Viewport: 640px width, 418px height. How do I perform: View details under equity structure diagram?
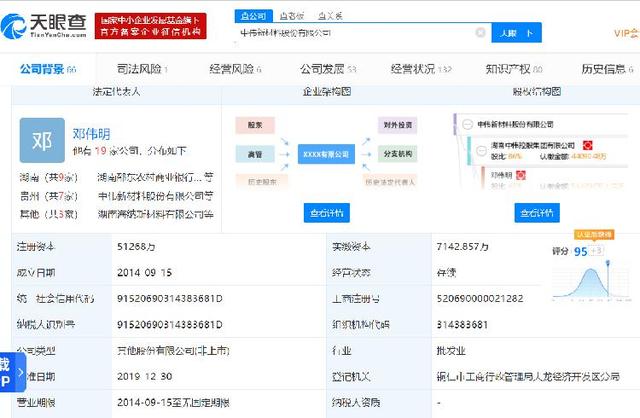tap(537, 213)
